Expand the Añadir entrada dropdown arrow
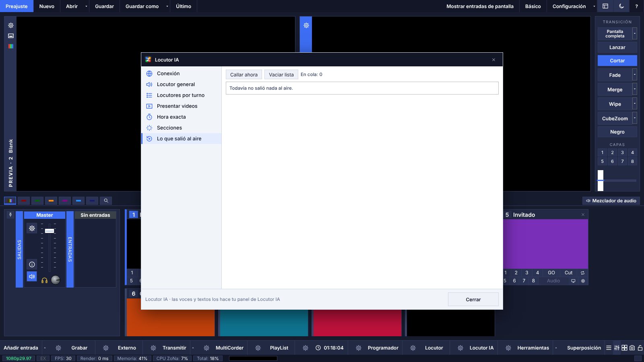This screenshot has width=644, height=362. point(45,348)
